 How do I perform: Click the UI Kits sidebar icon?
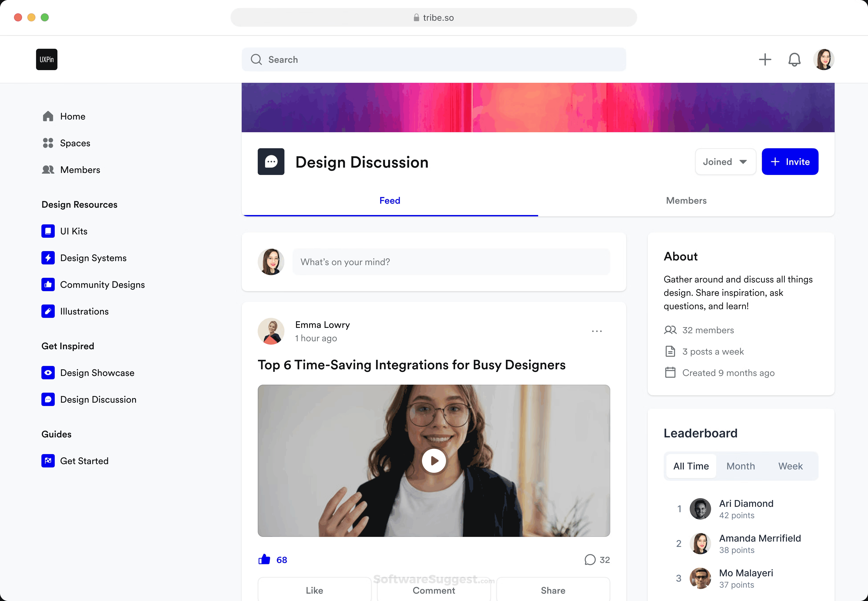48,231
